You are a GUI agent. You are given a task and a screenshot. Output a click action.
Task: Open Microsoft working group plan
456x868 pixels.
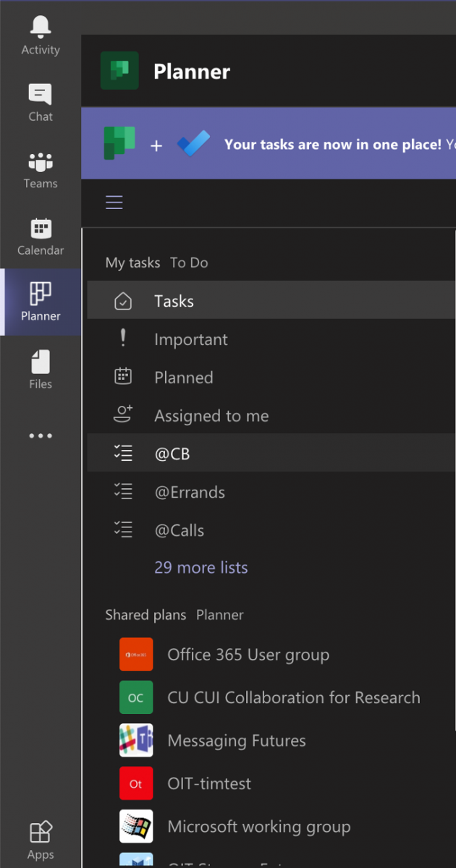(259, 827)
